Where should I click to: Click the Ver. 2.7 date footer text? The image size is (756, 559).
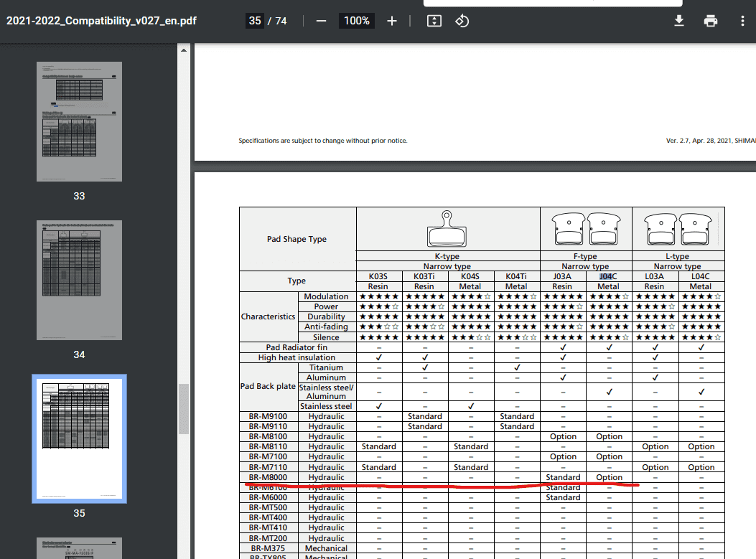point(711,141)
